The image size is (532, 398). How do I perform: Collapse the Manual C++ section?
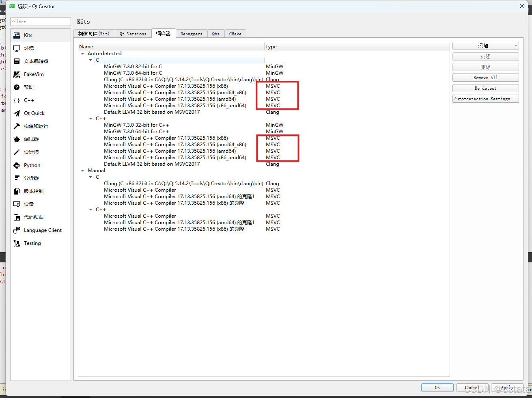tap(90, 209)
